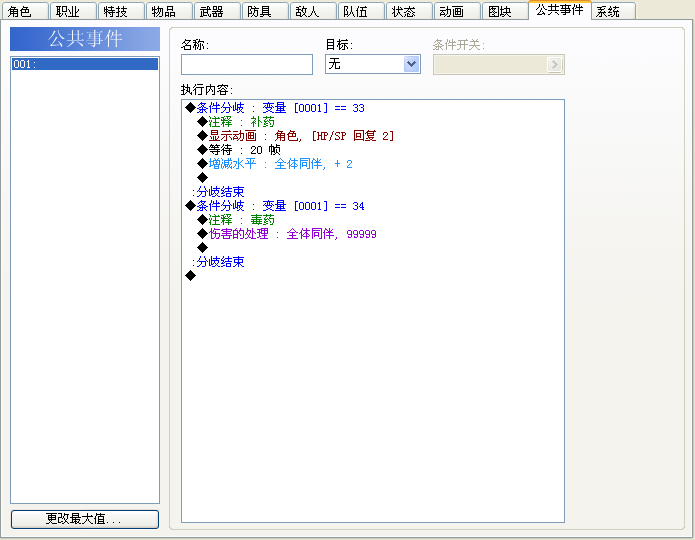Select the 显示动画 角色 HP/SP 回复 2 line
Image resolution: width=695 pixels, height=540 pixels.
(x=372, y=136)
